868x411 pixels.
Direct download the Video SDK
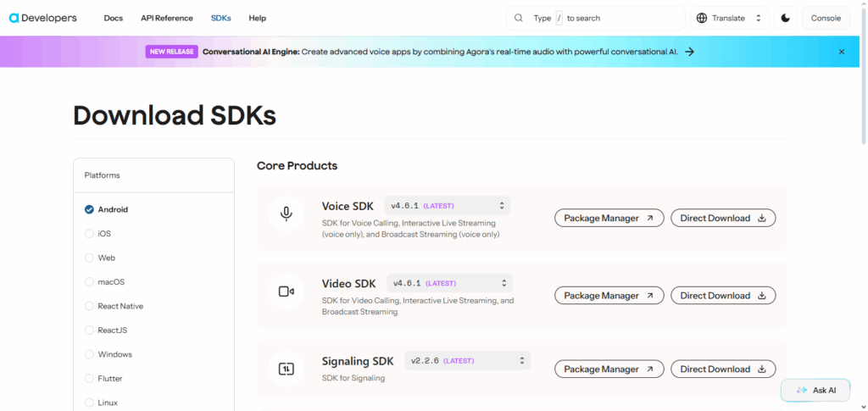pyautogui.click(x=723, y=296)
